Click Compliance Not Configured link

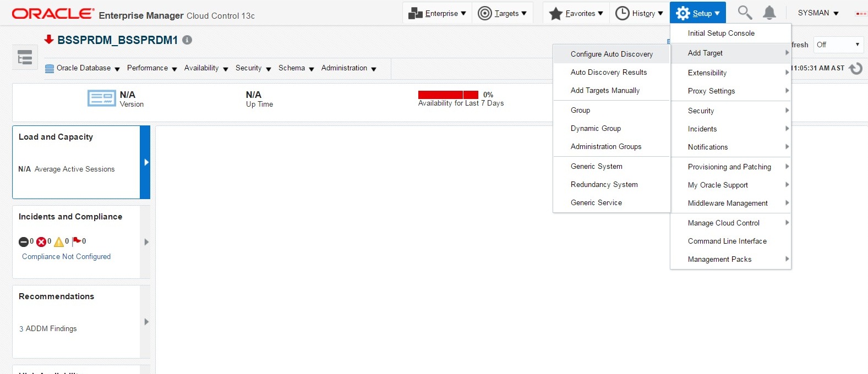point(66,256)
